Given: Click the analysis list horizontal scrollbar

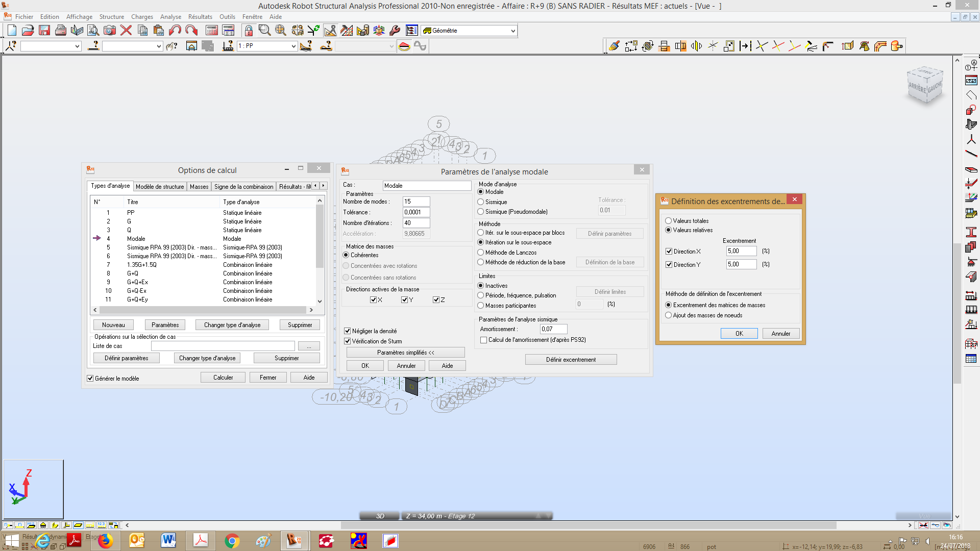Looking at the screenshot, I should (202, 310).
